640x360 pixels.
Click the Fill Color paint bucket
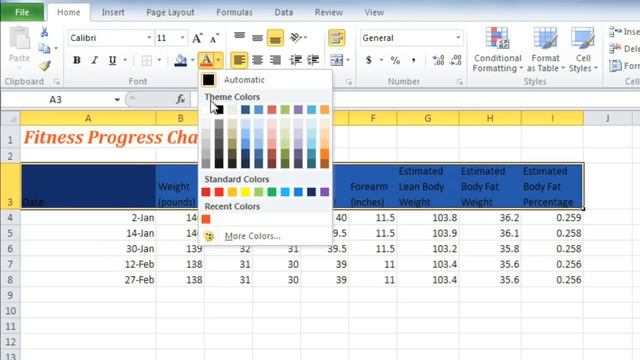click(181, 60)
